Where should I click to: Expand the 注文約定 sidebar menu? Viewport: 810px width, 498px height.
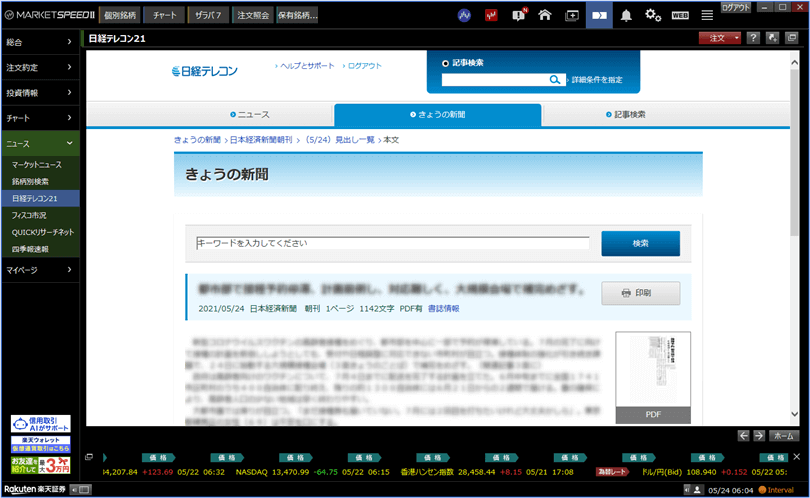[40, 67]
